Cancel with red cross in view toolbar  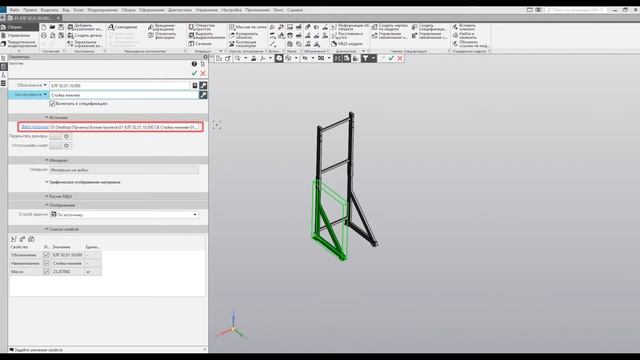(x=400, y=58)
